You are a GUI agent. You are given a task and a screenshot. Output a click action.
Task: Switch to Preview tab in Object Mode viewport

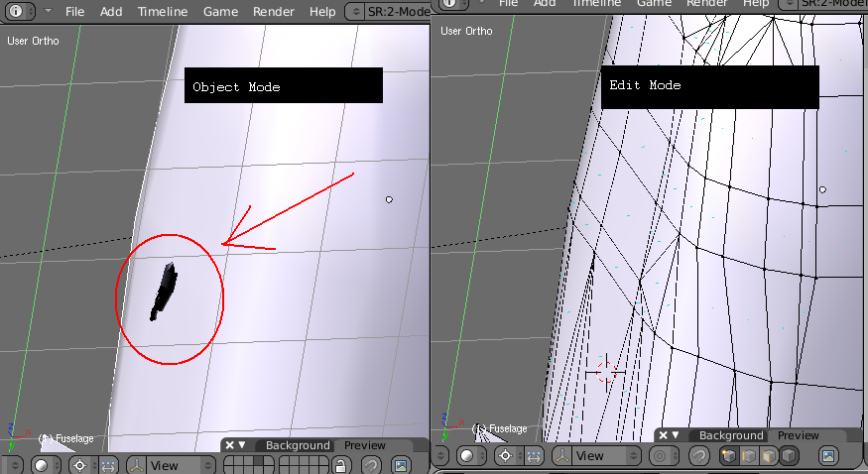[x=365, y=445]
